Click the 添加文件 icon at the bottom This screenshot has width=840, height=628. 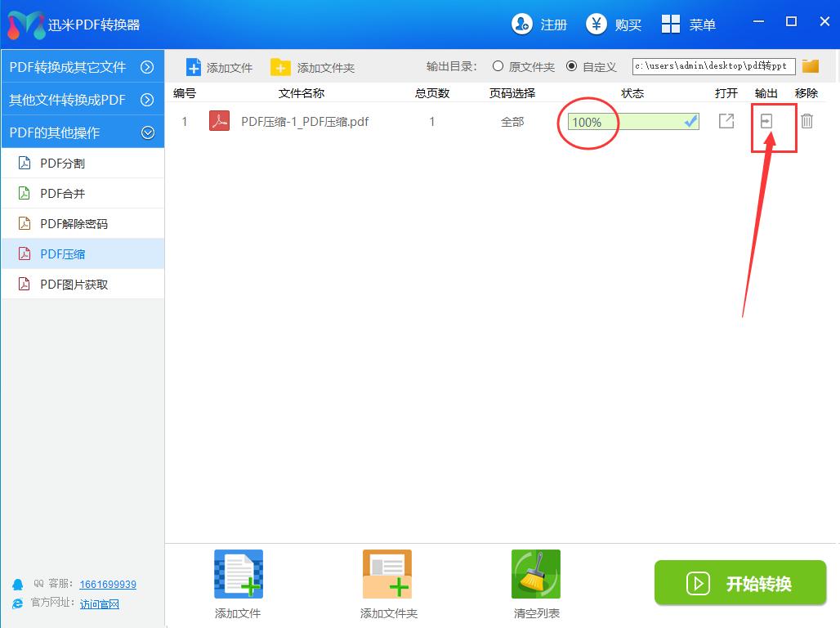pyautogui.click(x=237, y=574)
